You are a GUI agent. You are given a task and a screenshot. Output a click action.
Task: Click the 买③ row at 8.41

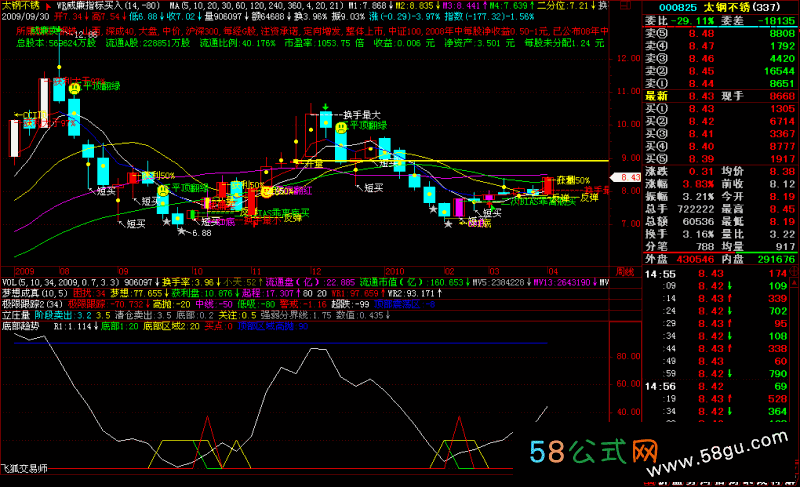719,134
